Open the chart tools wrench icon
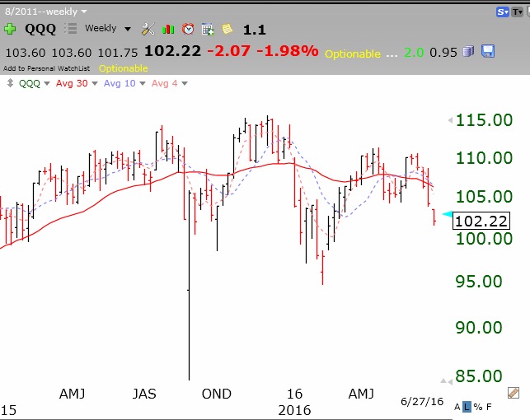 (x=148, y=29)
